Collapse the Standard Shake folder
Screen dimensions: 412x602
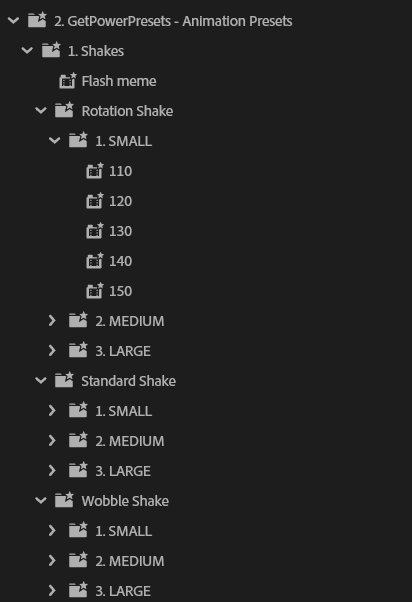point(41,380)
